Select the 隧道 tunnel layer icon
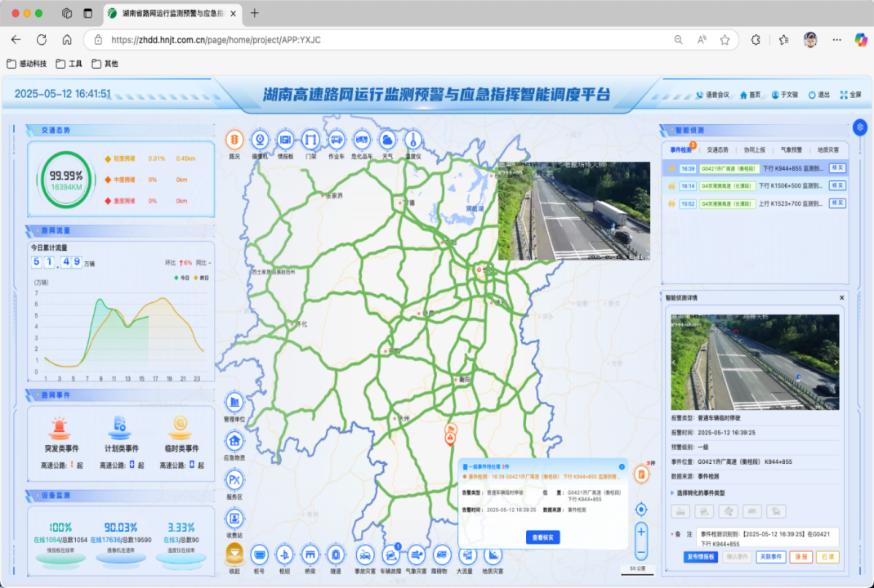The image size is (874, 588). pos(335,555)
